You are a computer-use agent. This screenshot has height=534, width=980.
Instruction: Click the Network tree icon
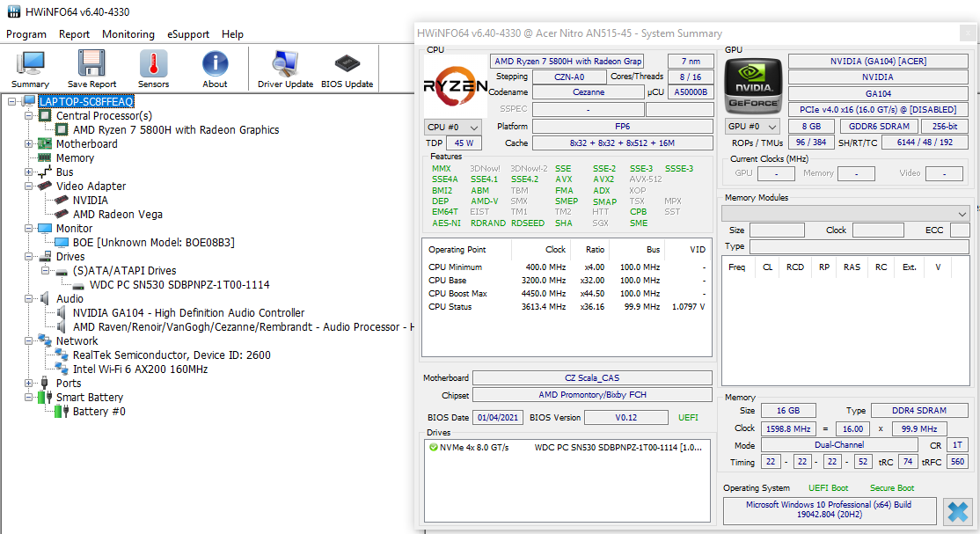pyautogui.click(x=44, y=340)
